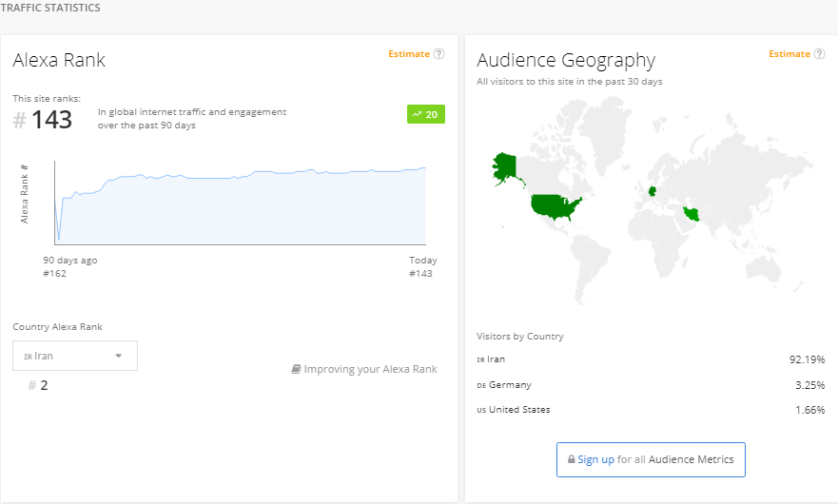Select Alaska on the world map

(x=504, y=166)
